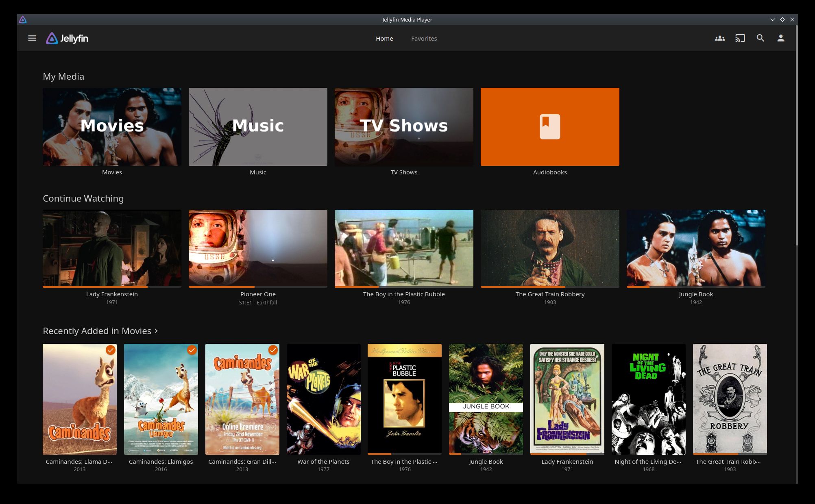Click the Music label under My Media
Image resolution: width=815 pixels, height=504 pixels.
(258, 172)
